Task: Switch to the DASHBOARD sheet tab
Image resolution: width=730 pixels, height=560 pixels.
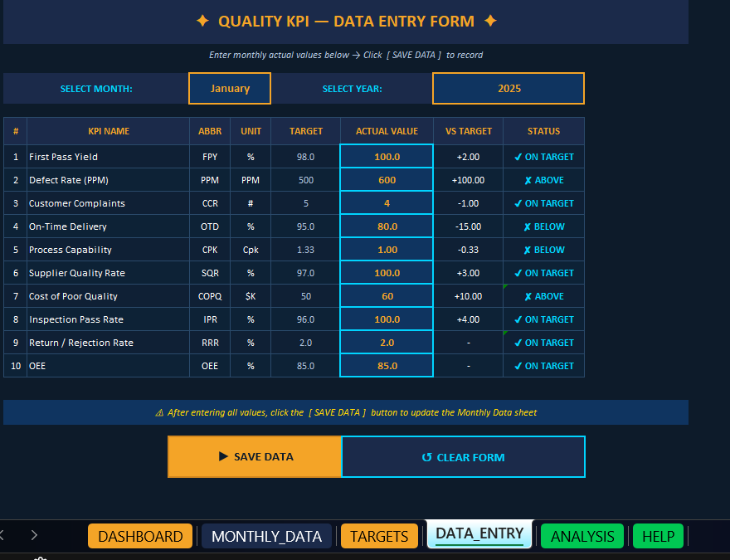Action: click(139, 536)
